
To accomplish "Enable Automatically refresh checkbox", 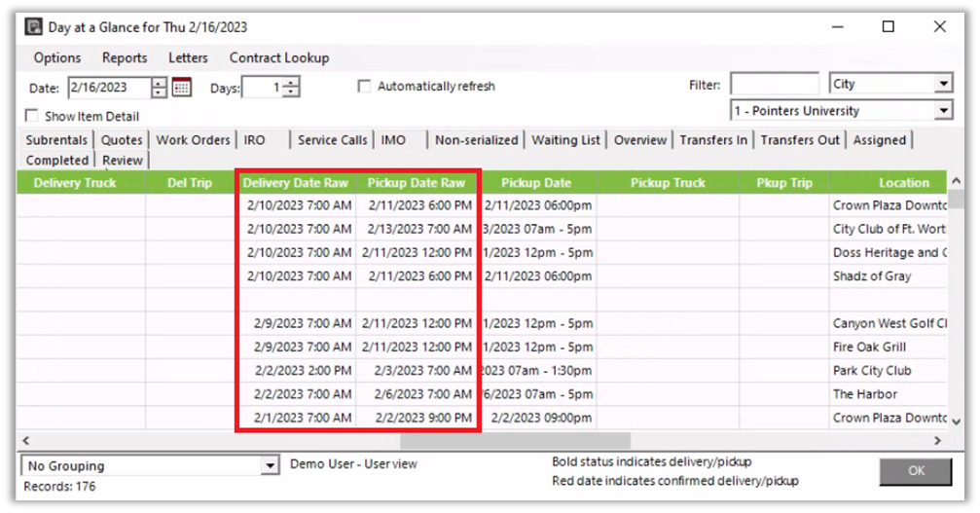I will pyautogui.click(x=364, y=87).
